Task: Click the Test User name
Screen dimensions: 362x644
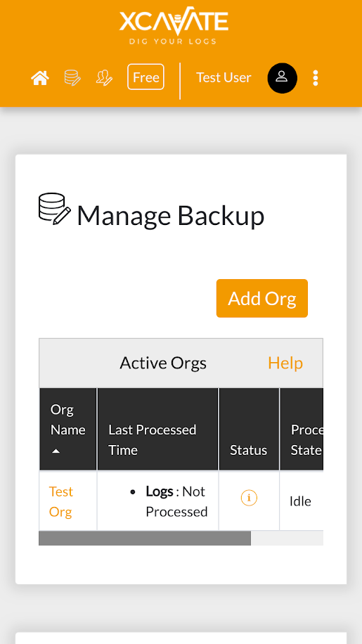Action: (x=224, y=77)
